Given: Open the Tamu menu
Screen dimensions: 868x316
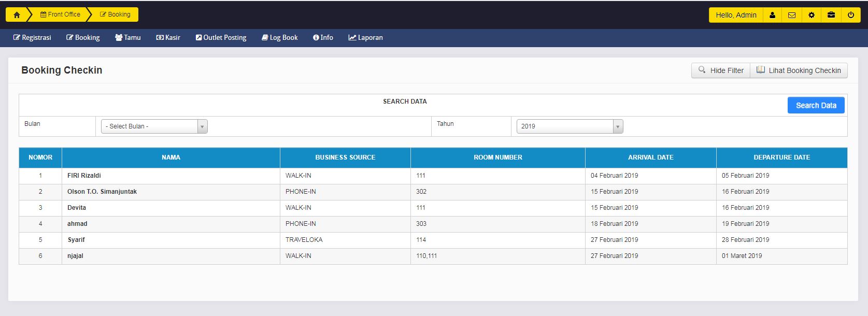Looking at the screenshot, I should 128,38.
